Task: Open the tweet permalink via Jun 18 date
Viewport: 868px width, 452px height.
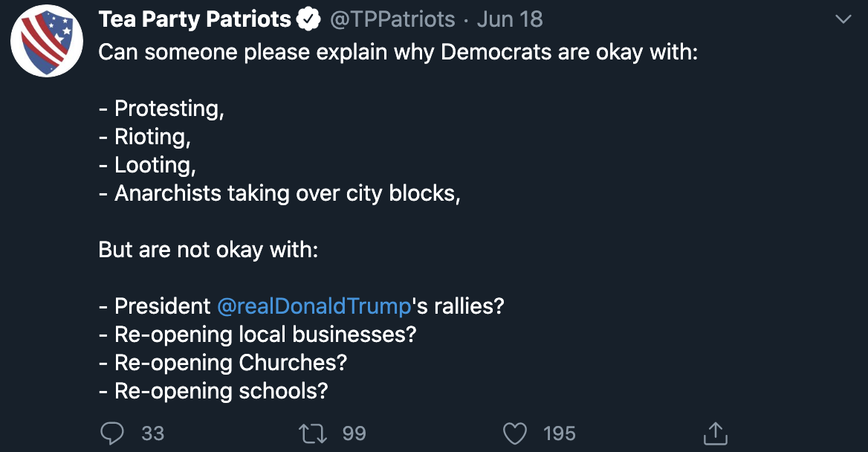Action: [x=510, y=19]
